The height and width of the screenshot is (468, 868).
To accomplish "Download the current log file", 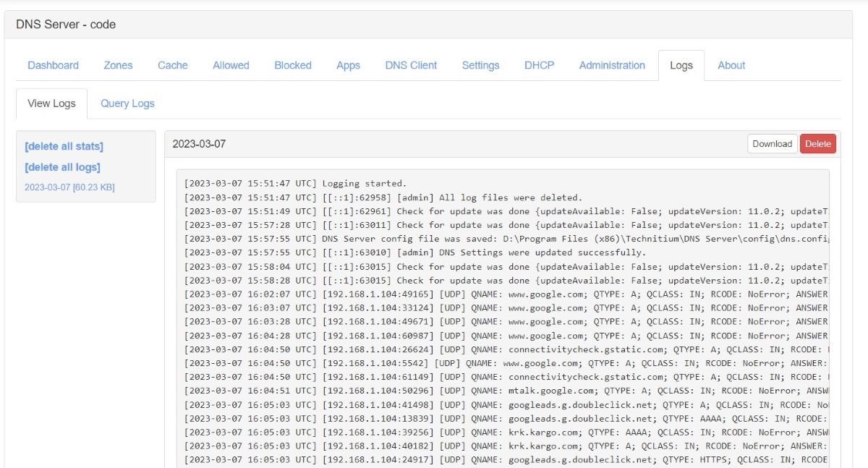I will [772, 143].
